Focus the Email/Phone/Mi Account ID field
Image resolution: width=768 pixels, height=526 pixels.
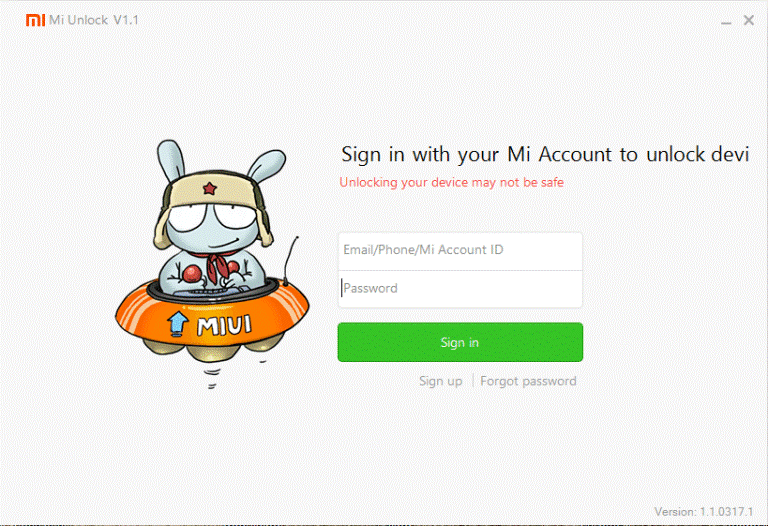click(x=460, y=251)
